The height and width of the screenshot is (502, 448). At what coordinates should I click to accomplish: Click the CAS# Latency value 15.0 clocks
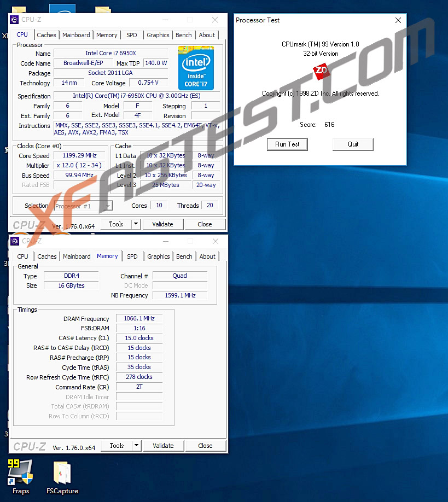pyautogui.click(x=139, y=338)
